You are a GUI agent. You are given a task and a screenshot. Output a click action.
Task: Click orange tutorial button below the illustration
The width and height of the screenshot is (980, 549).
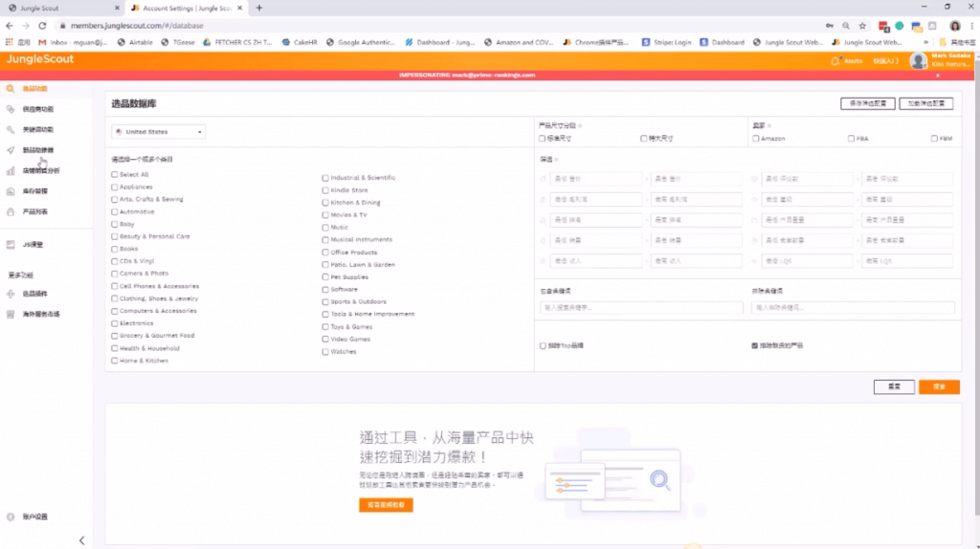[386, 505]
